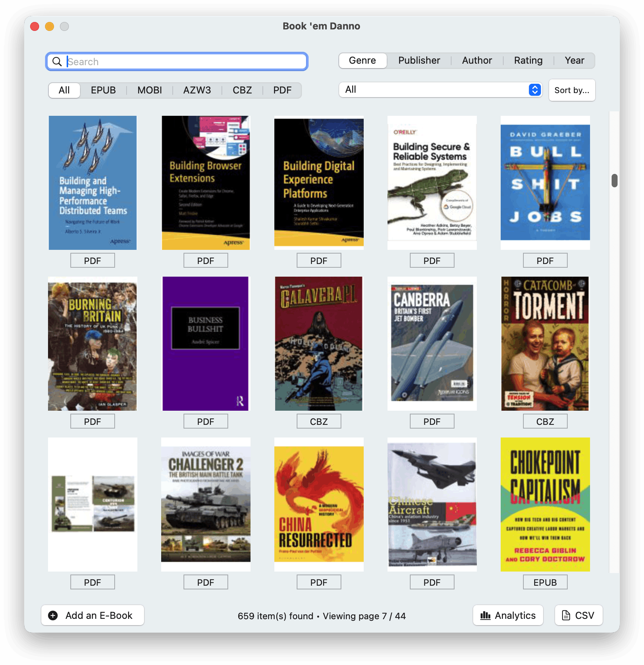
Task: Click PDF button under Bullshit Jobs
Action: coord(545,261)
